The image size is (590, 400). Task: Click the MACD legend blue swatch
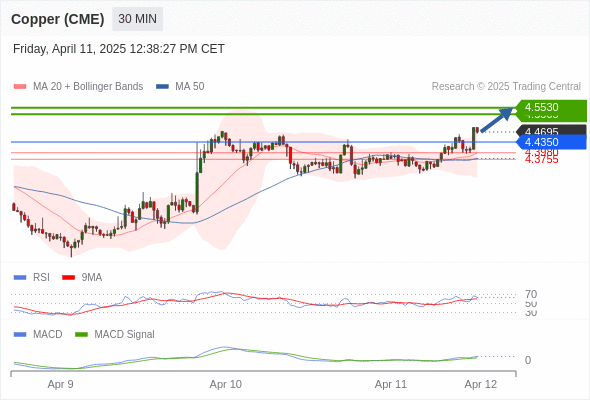pos(20,334)
